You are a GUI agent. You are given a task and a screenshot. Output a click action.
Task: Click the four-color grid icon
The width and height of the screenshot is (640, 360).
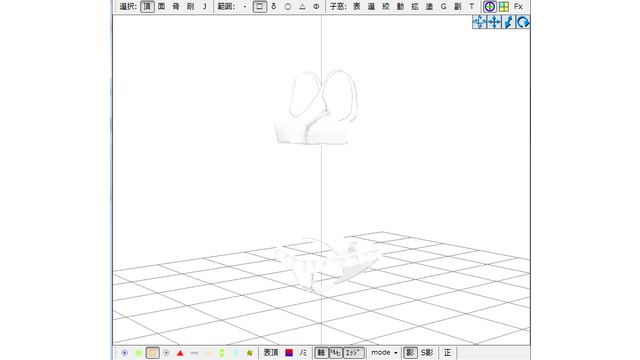tap(504, 7)
